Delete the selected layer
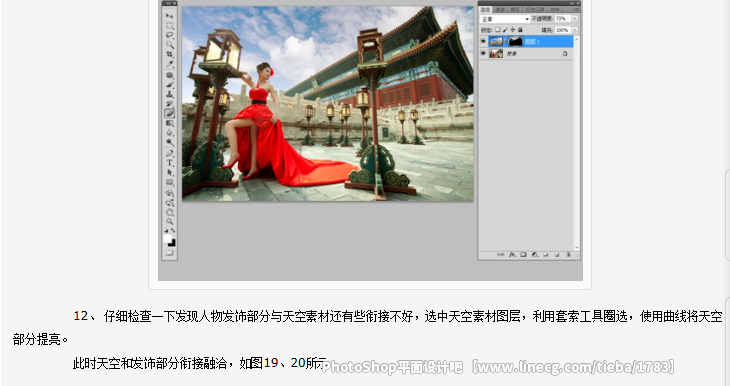Screen dimensions: 730x386 (568, 255)
